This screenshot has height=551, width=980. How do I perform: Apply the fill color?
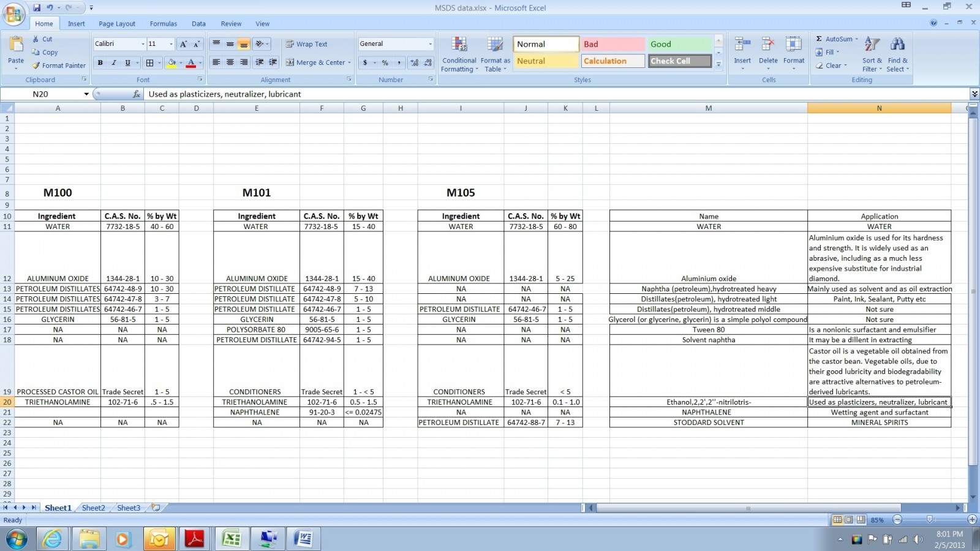(x=171, y=62)
